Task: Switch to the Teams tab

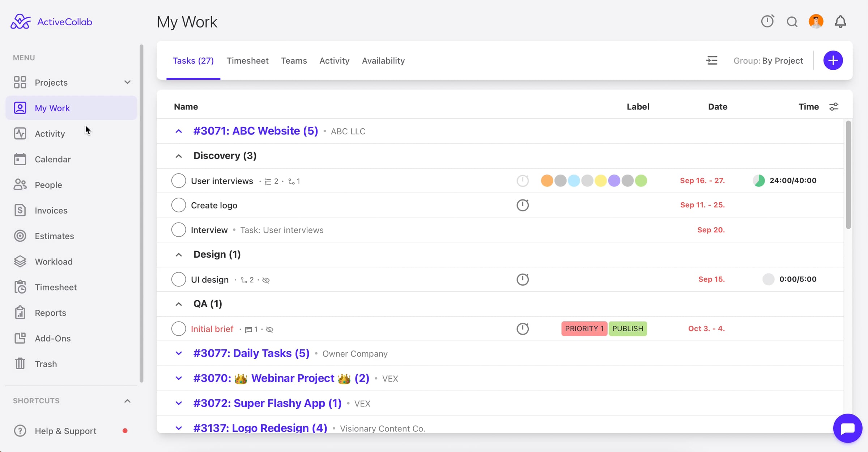Action: 294,61
